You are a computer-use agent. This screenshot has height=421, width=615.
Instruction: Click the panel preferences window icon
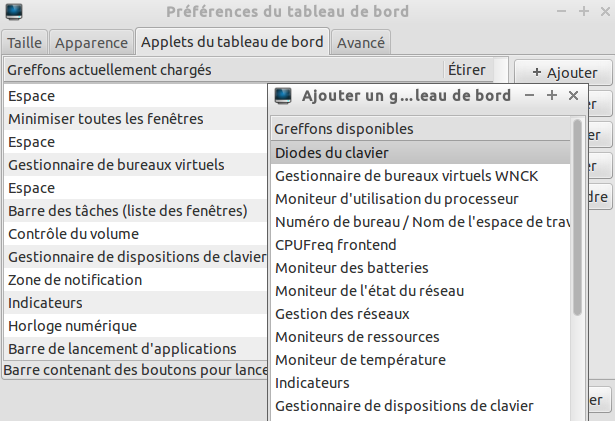pos(14,11)
